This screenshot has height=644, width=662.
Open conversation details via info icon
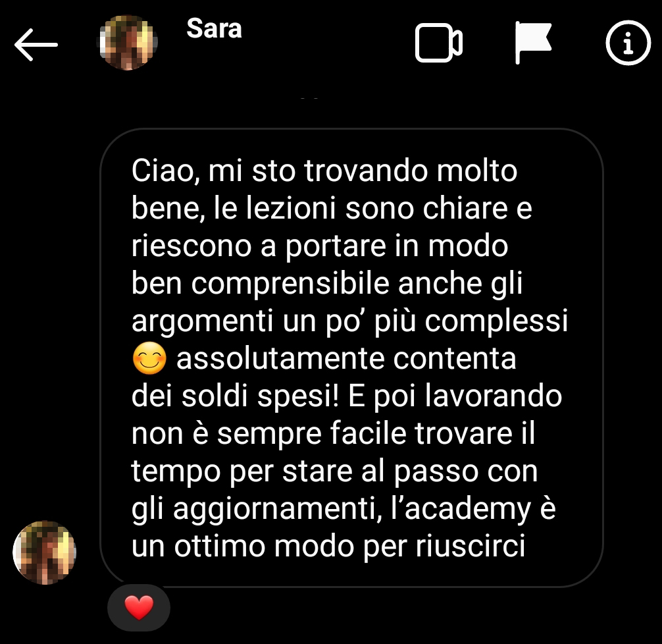628,43
